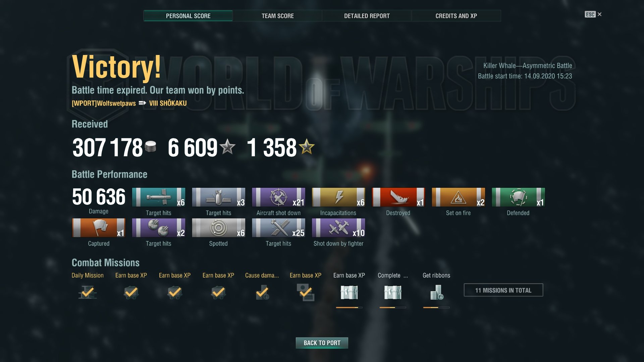The width and height of the screenshot is (644, 362).
Task: Click the Get ribbons mission icon
Action: [436, 292]
